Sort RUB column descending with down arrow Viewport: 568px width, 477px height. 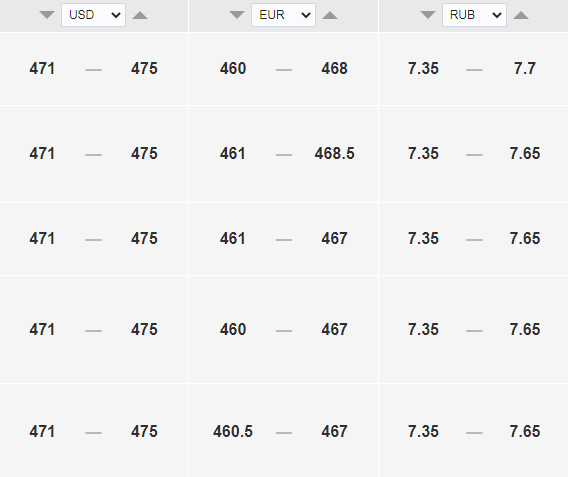pyautogui.click(x=428, y=15)
